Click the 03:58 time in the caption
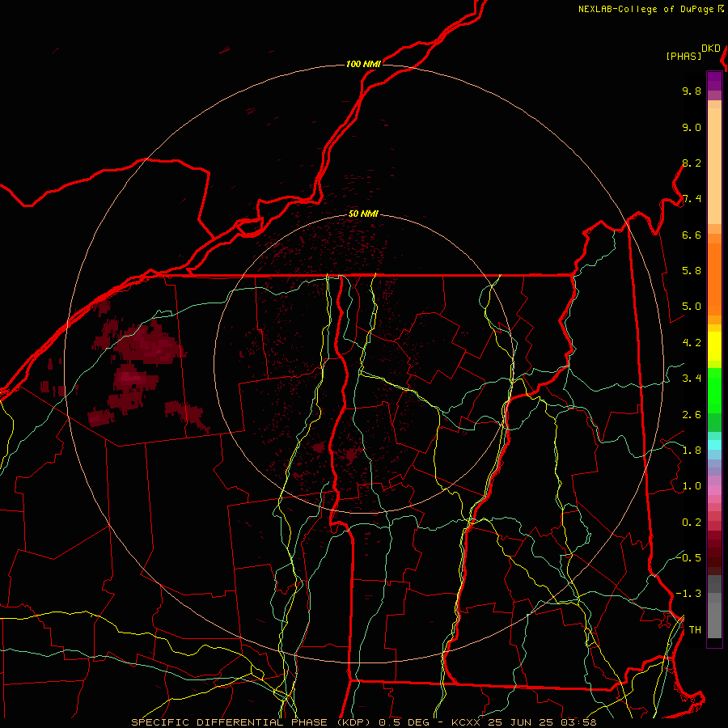Image resolution: width=728 pixels, height=728 pixels. [x=578, y=722]
